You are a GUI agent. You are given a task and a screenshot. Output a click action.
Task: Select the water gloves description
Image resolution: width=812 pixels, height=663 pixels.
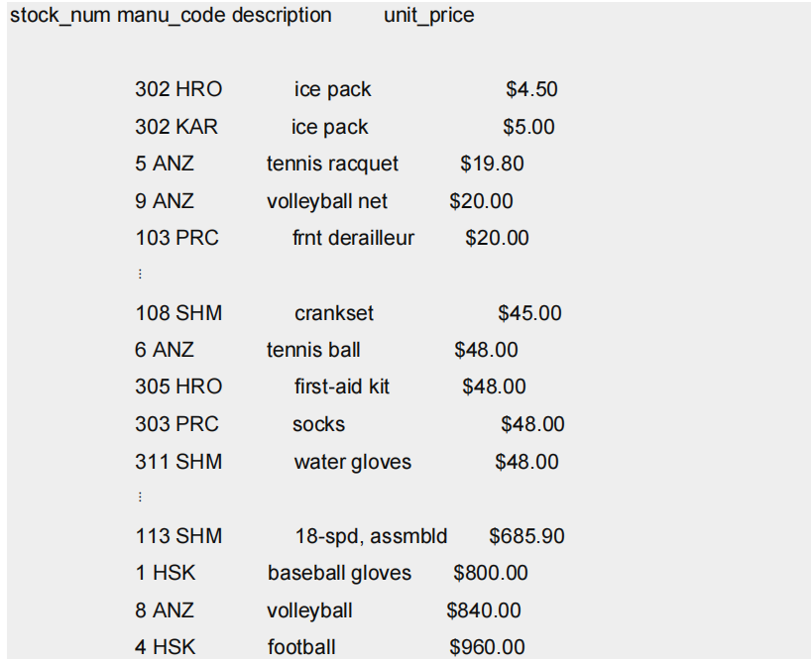[x=353, y=462]
